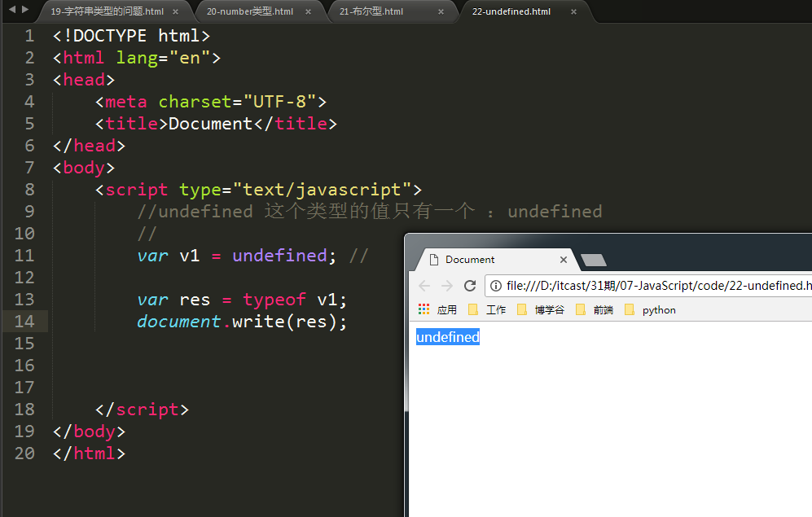Click line number 14 in the gutter
The height and width of the screenshot is (517, 812).
tap(24, 322)
